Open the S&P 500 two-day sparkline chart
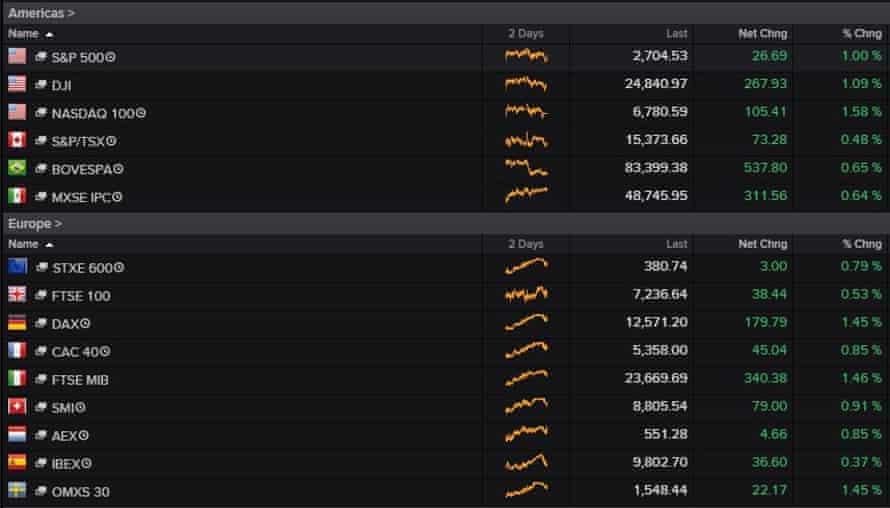 coord(526,56)
